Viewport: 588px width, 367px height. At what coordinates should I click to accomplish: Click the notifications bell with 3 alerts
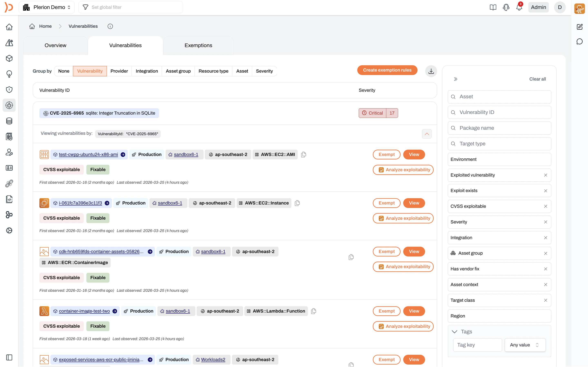[519, 7]
